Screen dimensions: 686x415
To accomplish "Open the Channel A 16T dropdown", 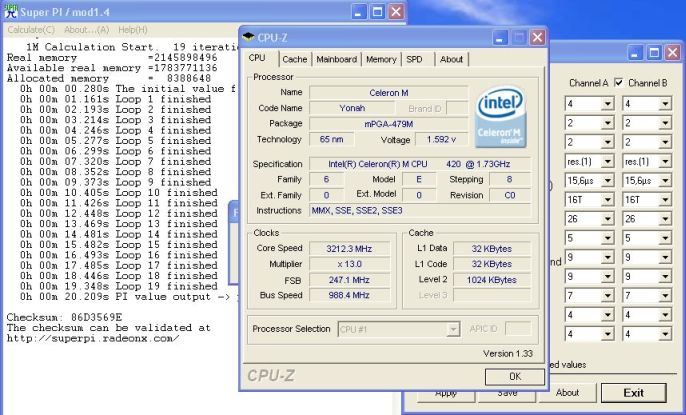I will coord(607,200).
